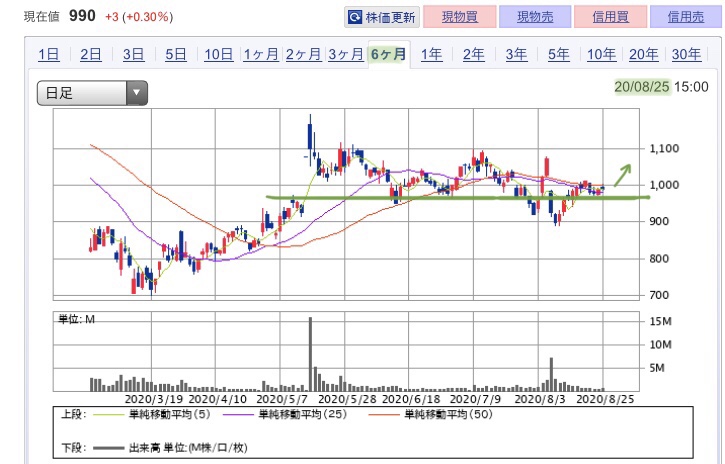The image size is (725, 464).
Task: Click the refresh icon in 株価更新
Action: (355, 18)
